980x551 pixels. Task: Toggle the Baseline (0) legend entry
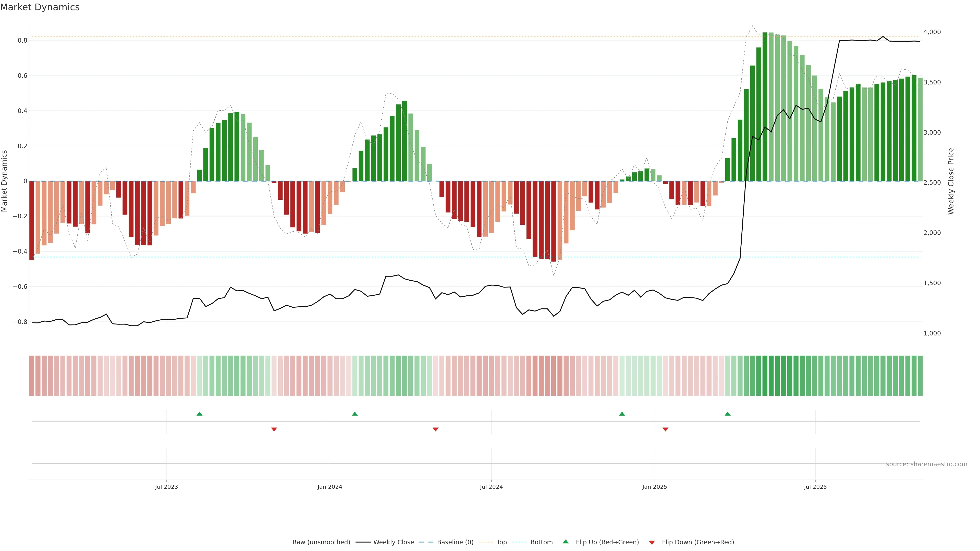(455, 542)
